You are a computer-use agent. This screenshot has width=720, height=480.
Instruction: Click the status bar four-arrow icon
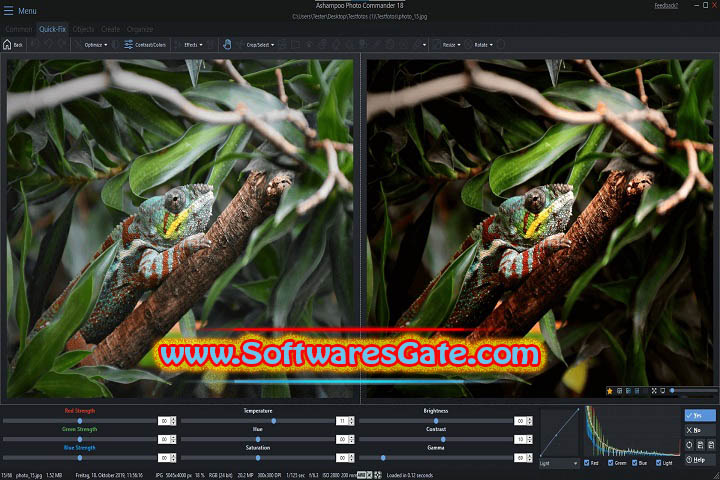point(378,475)
